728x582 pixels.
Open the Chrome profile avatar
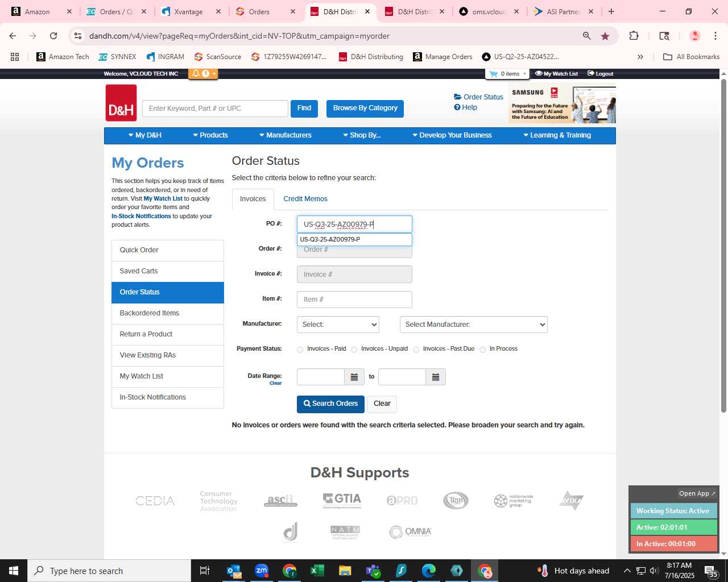(x=694, y=36)
